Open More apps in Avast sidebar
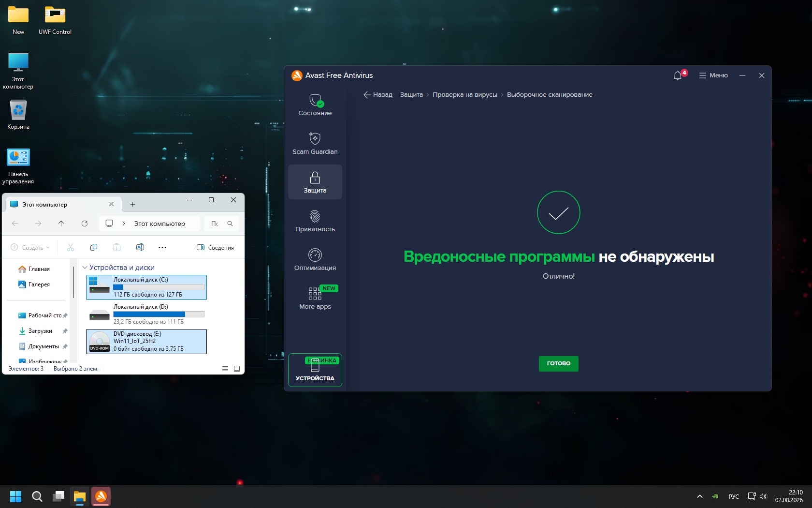This screenshot has height=508, width=812. (x=315, y=298)
